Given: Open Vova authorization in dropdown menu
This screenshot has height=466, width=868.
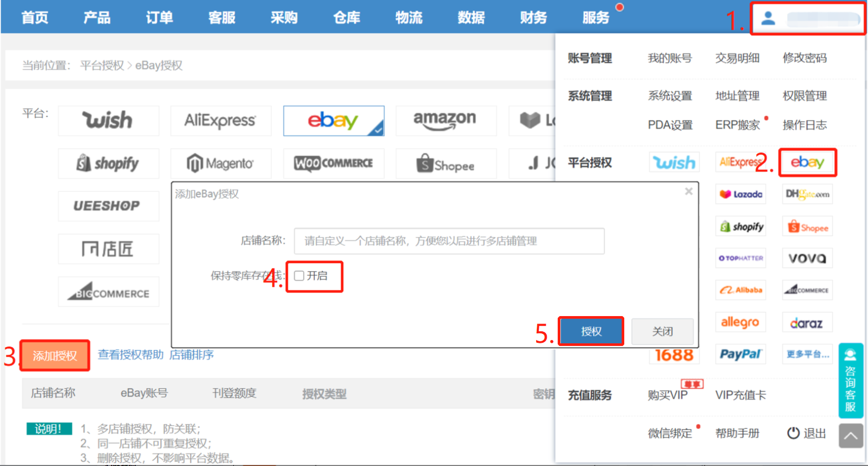Looking at the screenshot, I should click(807, 258).
